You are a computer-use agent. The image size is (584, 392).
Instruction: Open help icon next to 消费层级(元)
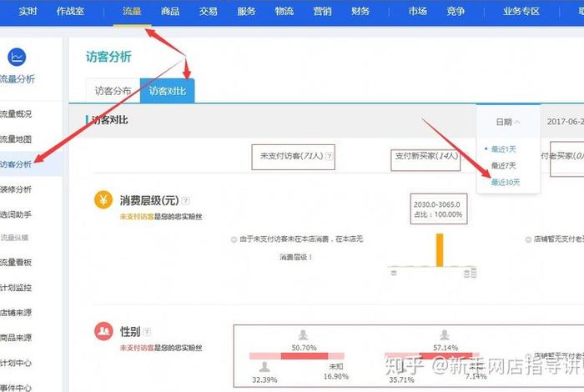pyautogui.click(x=185, y=201)
